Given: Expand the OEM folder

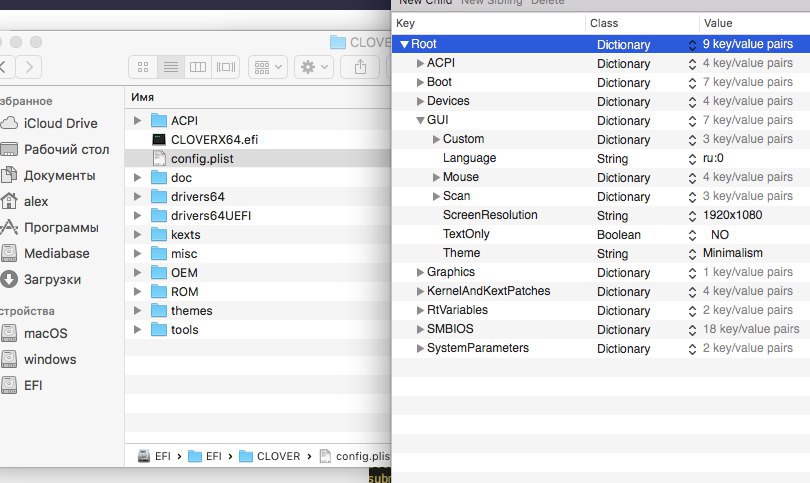Looking at the screenshot, I should pos(137,272).
